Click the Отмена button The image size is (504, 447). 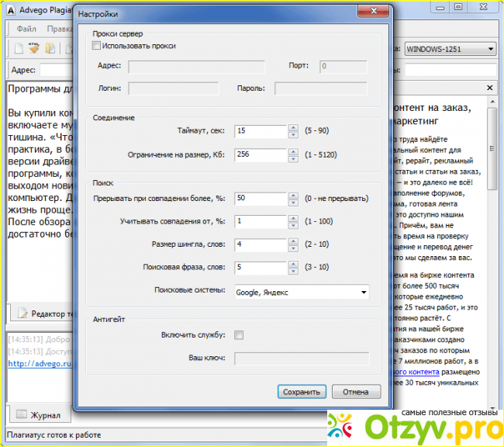pos(356,392)
